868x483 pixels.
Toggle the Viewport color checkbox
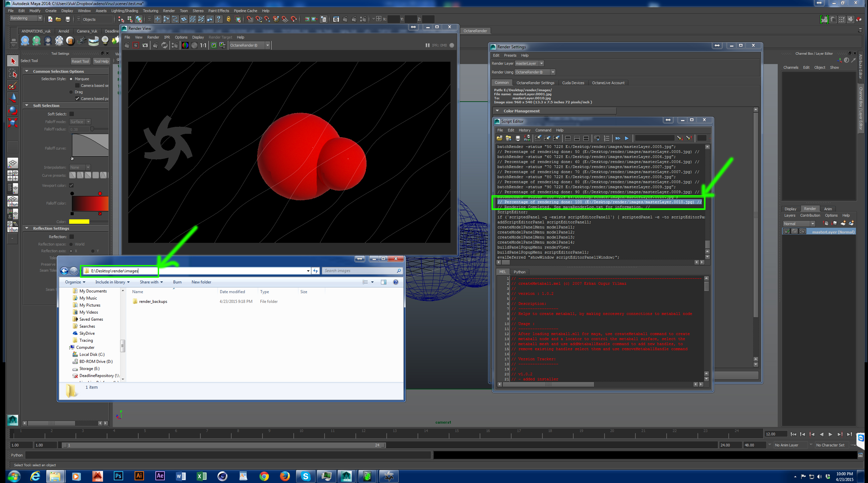coord(71,185)
